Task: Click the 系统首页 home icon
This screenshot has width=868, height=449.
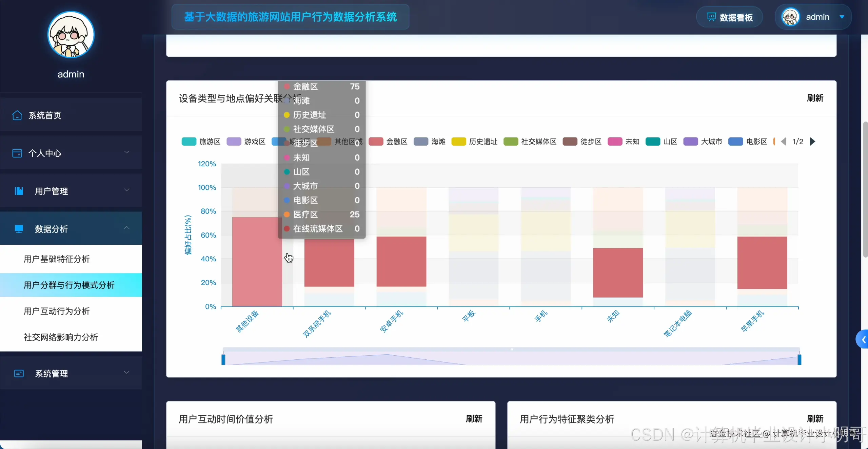Action: [x=17, y=115]
